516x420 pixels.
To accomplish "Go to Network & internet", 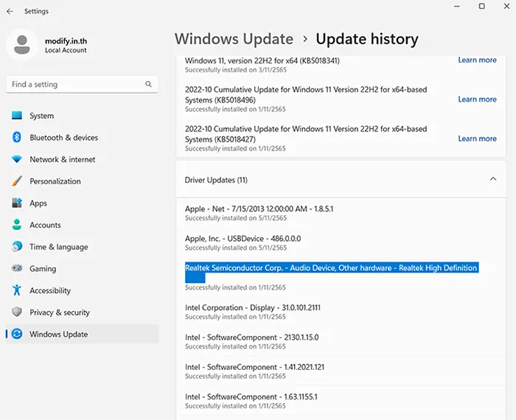I will (83, 159).
